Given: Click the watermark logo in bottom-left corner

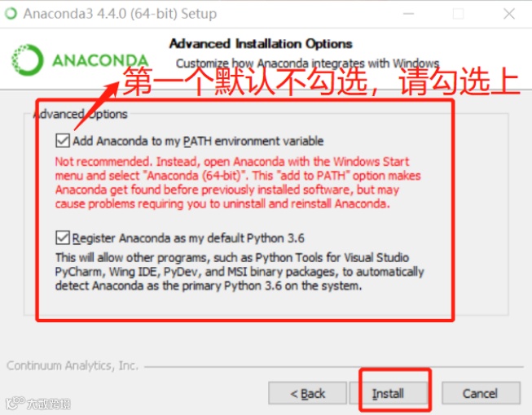Looking at the screenshot, I should coord(38,403).
